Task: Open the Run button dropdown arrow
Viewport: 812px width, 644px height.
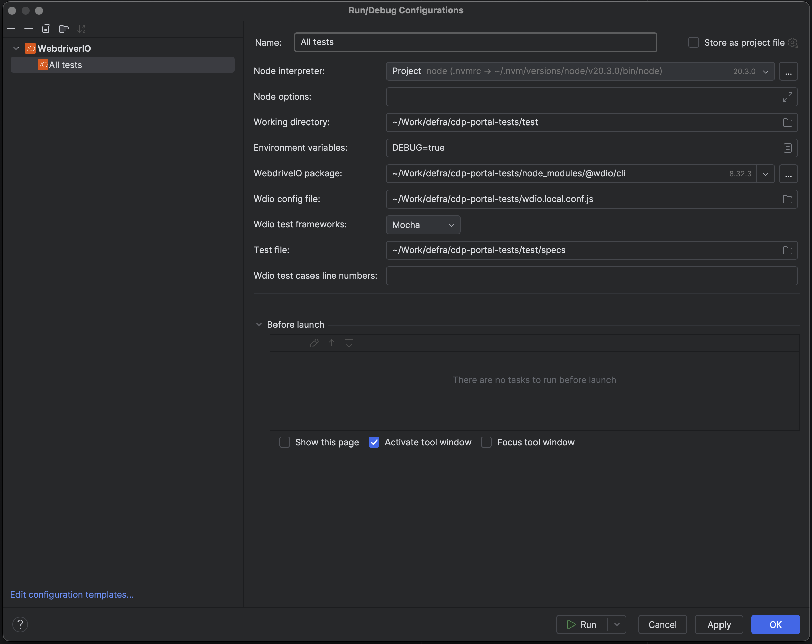Action: tap(617, 624)
